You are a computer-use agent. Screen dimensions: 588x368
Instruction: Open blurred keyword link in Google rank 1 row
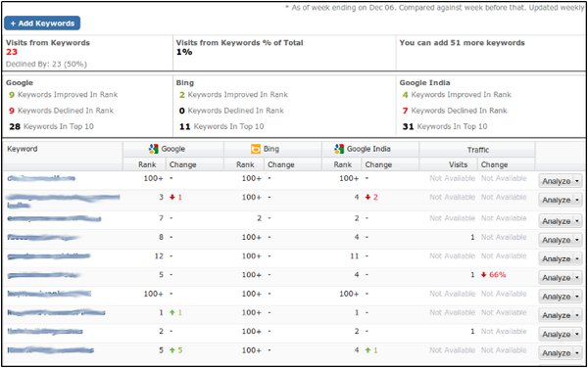click(x=56, y=312)
